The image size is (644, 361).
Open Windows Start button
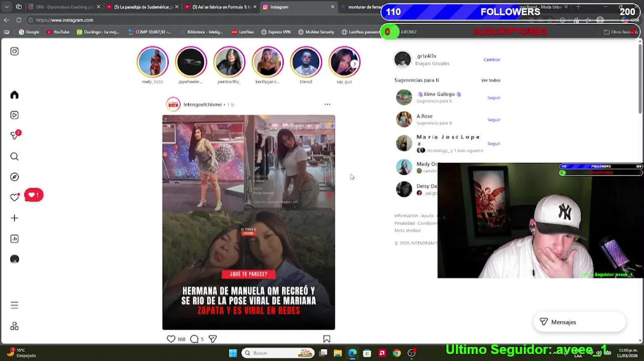click(x=233, y=353)
